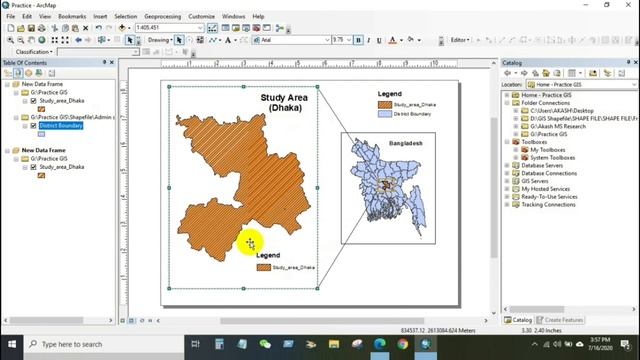This screenshot has width=640, height=360.
Task: Click the Add Data button
Action: coord(122,28)
